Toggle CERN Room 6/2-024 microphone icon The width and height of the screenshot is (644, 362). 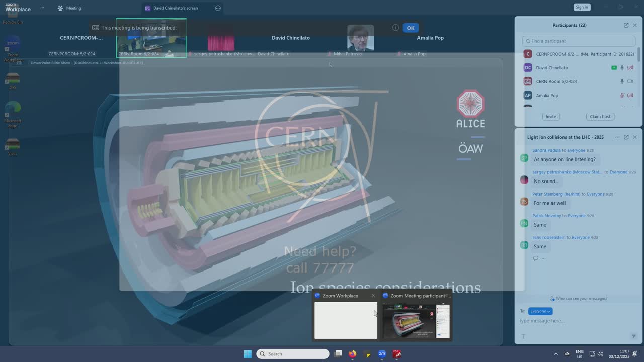(x=622, y=81)
